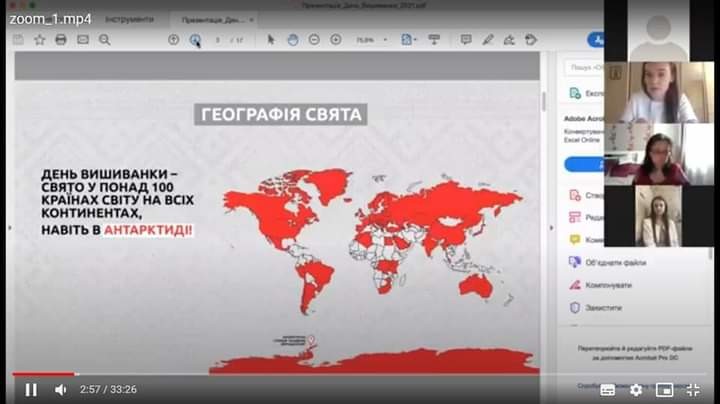Close the Презентація document tab
Image resolution: width=720 pixels, height=404 pixels.
[251, 20]
